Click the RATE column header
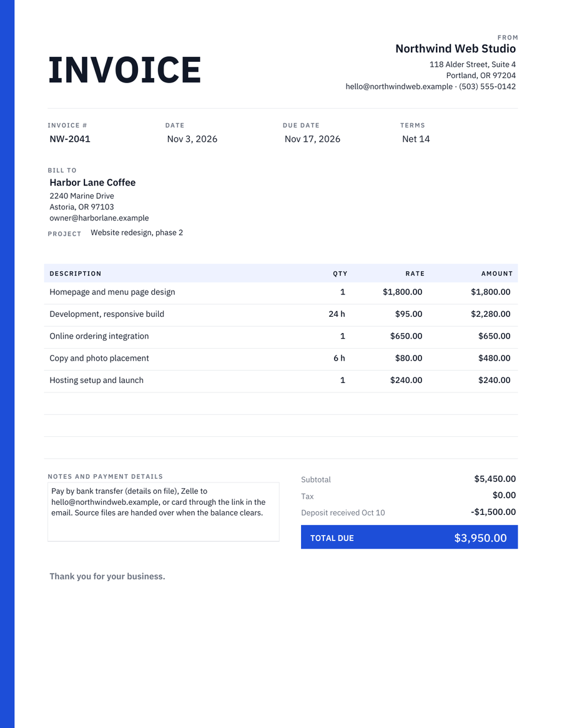The image size is (562, 728). [x=415, y=274]
